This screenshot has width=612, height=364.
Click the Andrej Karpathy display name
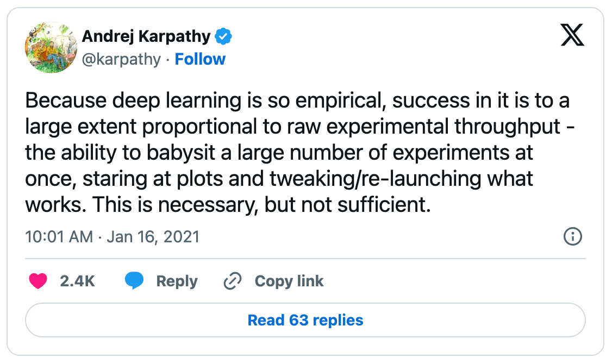(146, 36)
